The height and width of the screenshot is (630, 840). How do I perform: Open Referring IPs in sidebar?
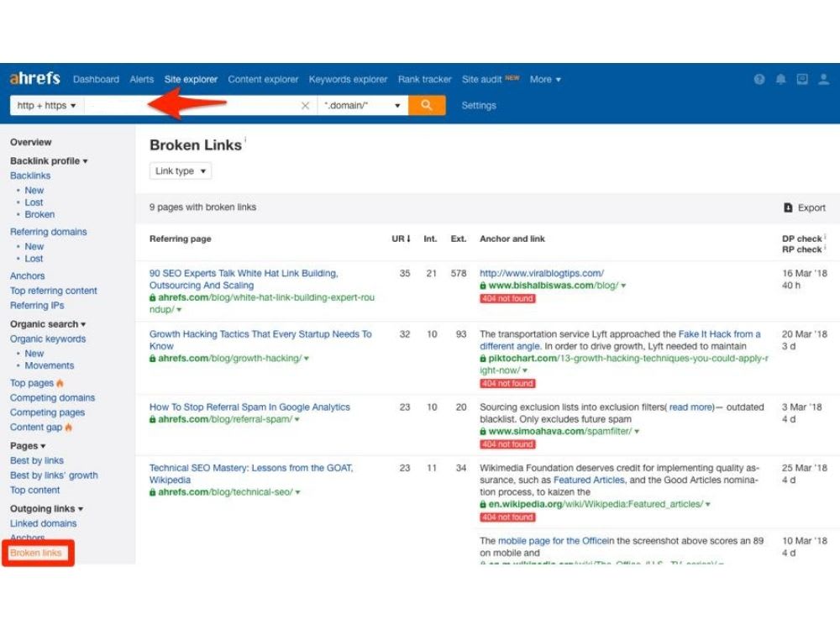[x=37, y=306]
